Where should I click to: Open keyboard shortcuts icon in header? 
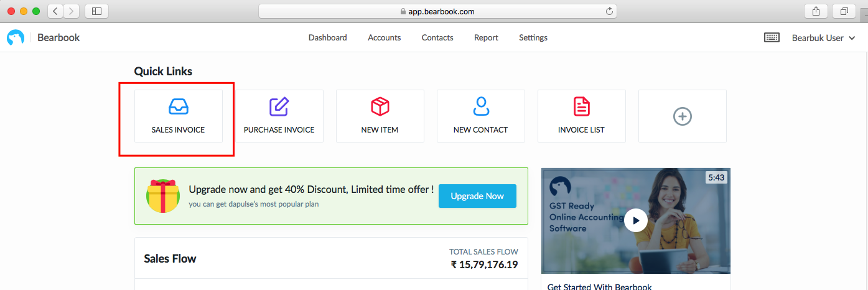pyautogui.click(x=772, y=38)
